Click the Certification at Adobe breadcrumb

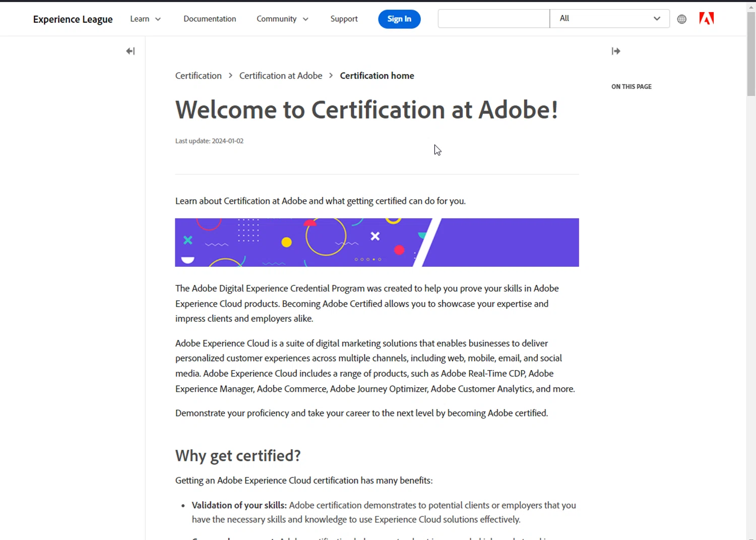click(x=281, y=76)
